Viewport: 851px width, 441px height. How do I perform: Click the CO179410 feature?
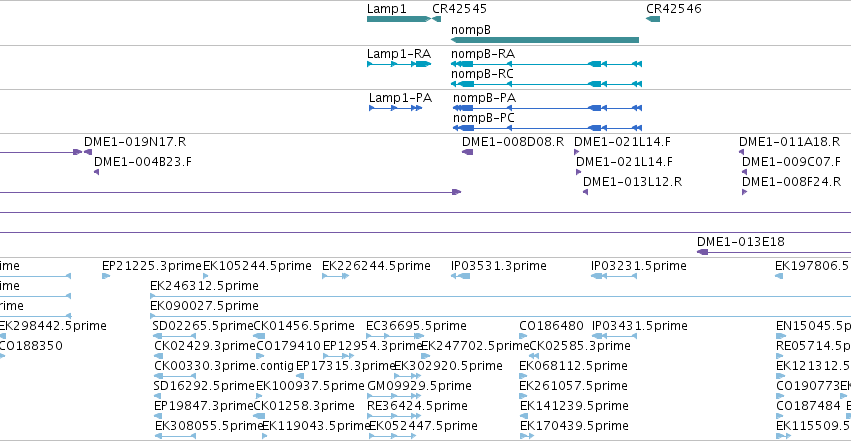[x=260, y=356]
